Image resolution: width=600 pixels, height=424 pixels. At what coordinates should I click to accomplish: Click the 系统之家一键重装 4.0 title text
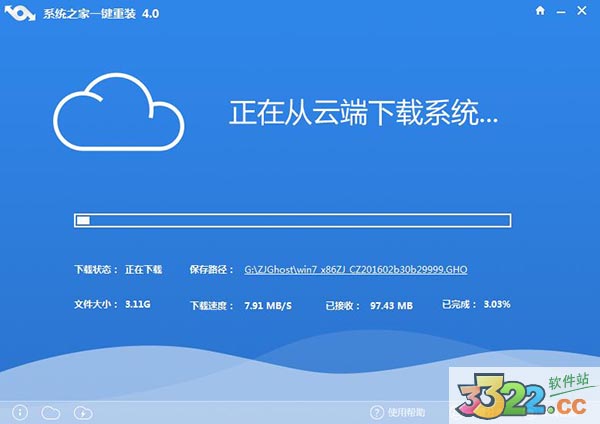[x=101, y=14]
